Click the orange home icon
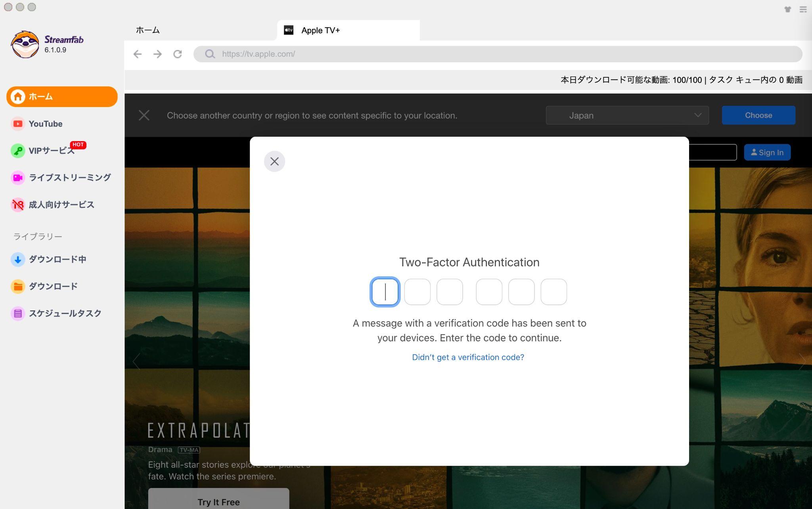This screenshot has height=509, width=812. (x=18, y=97)
